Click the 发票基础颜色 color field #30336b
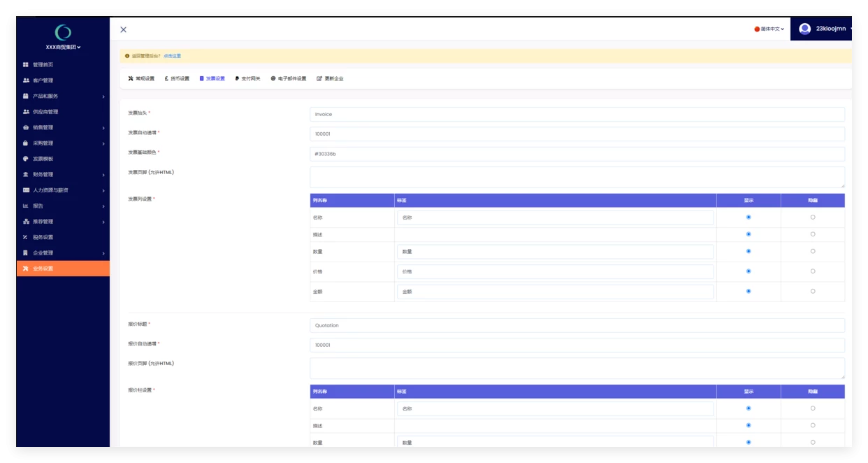This screenshot has width=868, height=463. 577,154
